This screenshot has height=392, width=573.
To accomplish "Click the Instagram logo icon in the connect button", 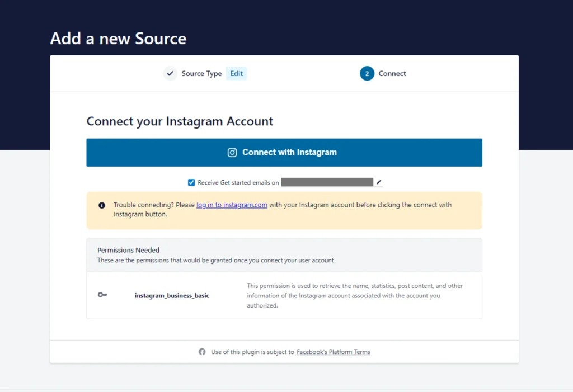I will (232, 153).
